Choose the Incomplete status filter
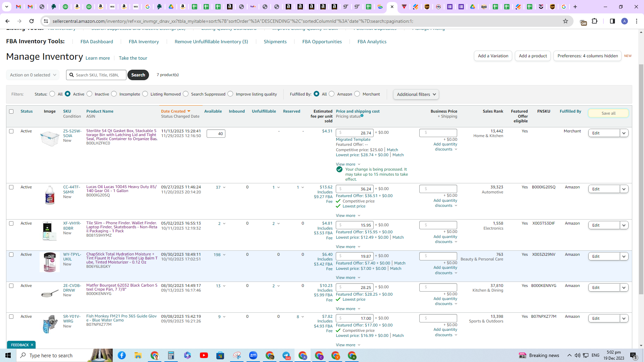Image resolution: width=644 pixels, height=362 pixels. [114, 94]
